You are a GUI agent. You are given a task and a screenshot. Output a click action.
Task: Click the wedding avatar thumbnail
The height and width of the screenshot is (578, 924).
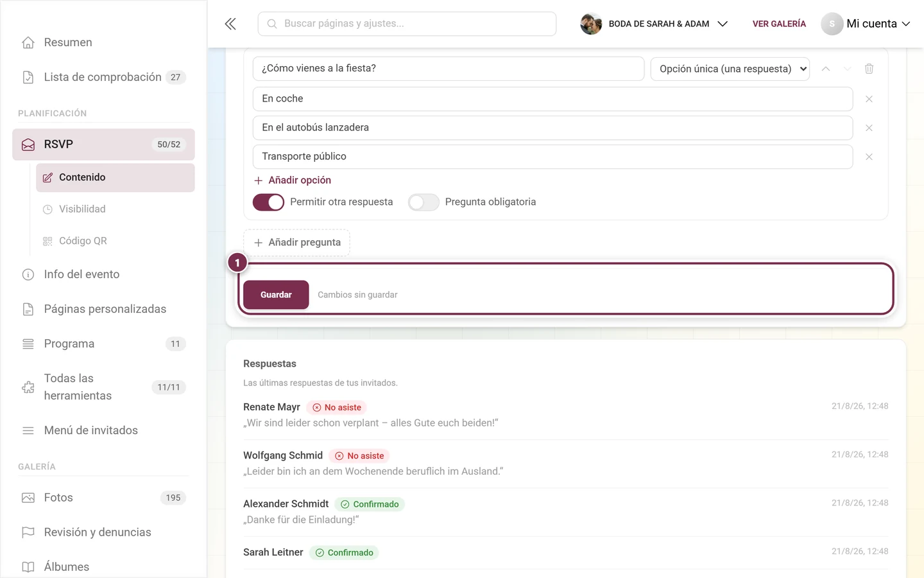591,24
